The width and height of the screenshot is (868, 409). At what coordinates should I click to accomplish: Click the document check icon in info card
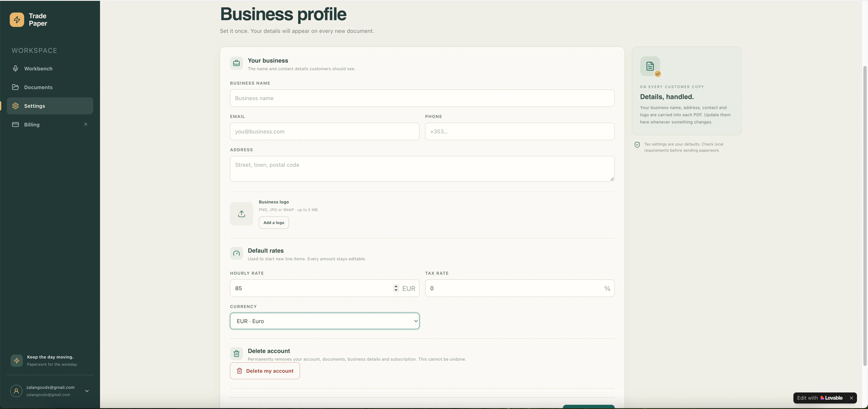point(650,66)
